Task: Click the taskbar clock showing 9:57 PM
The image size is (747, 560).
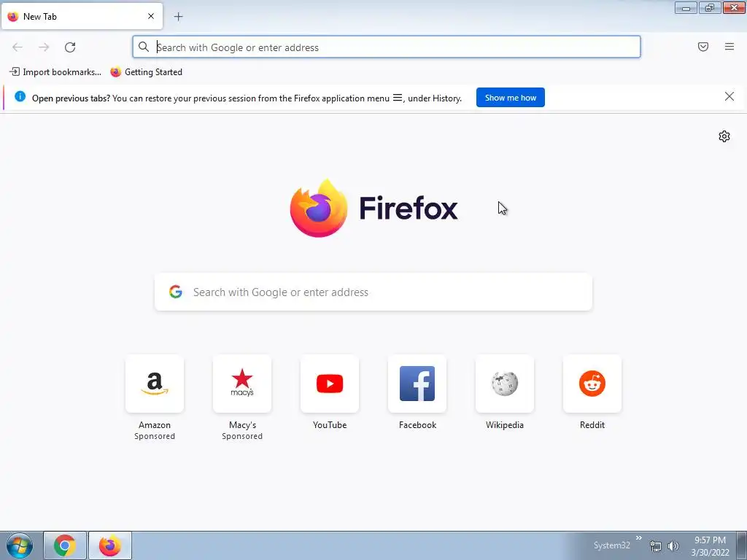Action: (x=710, y=546)
